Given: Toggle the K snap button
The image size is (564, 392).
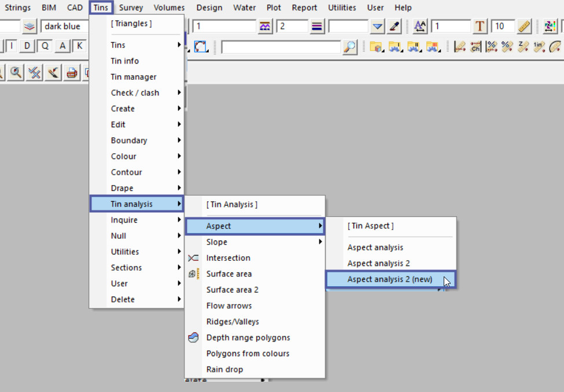Looking at the screenshot, I should (79, 46).
